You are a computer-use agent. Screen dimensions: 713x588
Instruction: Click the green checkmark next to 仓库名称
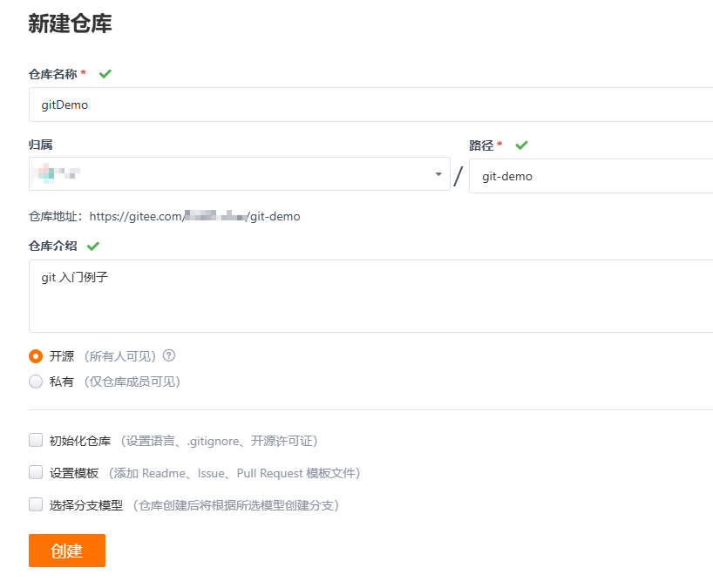105,74
